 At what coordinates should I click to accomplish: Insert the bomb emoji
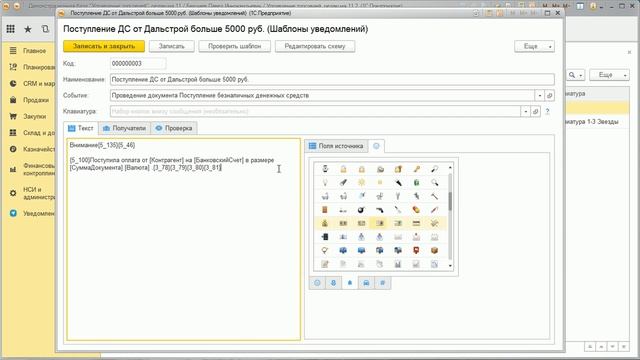[361, 210]
